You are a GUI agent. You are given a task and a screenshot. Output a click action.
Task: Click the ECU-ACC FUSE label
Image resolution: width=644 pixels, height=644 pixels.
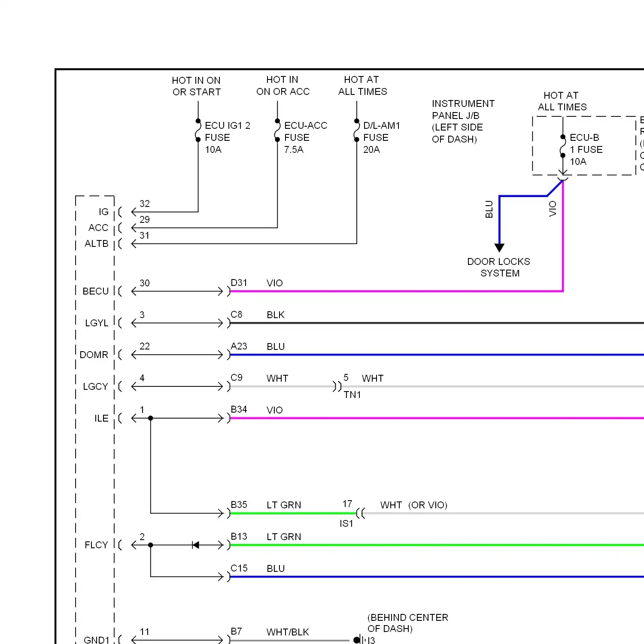point(305,137)
